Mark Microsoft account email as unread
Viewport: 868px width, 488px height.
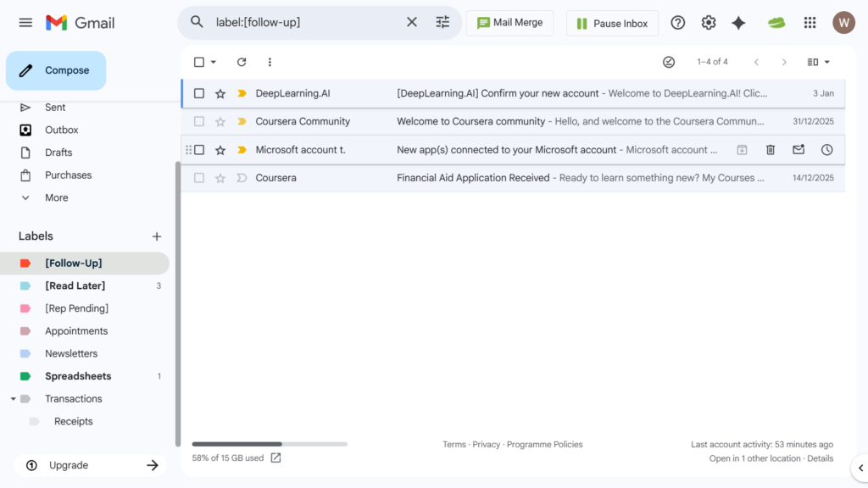(798, 149)
